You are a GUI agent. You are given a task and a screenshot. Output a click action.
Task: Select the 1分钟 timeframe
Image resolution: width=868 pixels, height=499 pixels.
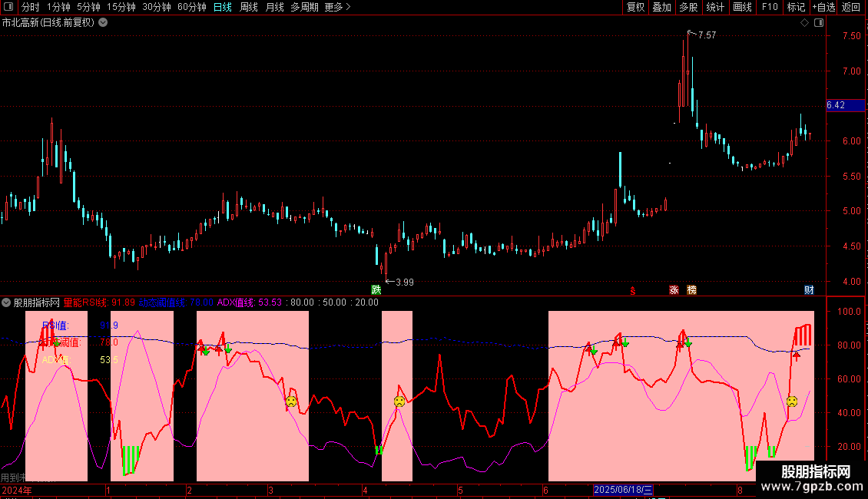[58, 7]
